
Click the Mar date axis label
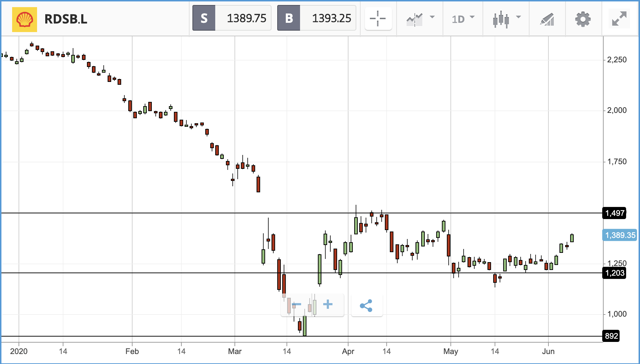(234, 352)
